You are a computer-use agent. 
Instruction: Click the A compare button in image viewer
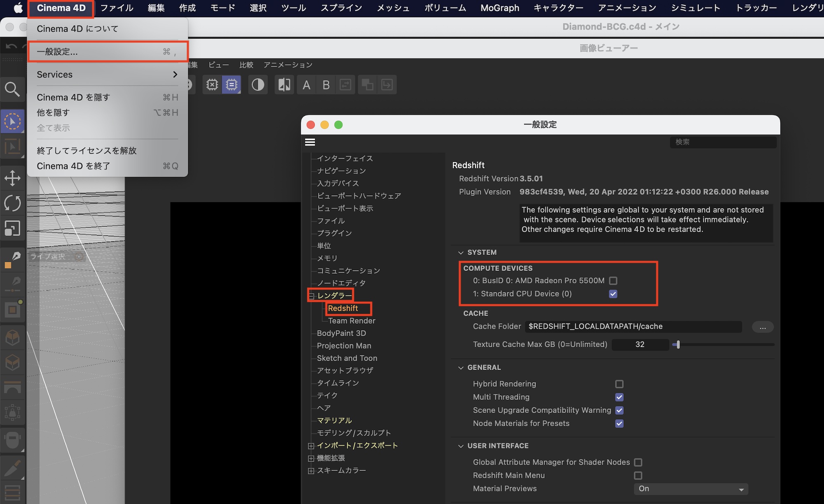(x=306, y=84)
